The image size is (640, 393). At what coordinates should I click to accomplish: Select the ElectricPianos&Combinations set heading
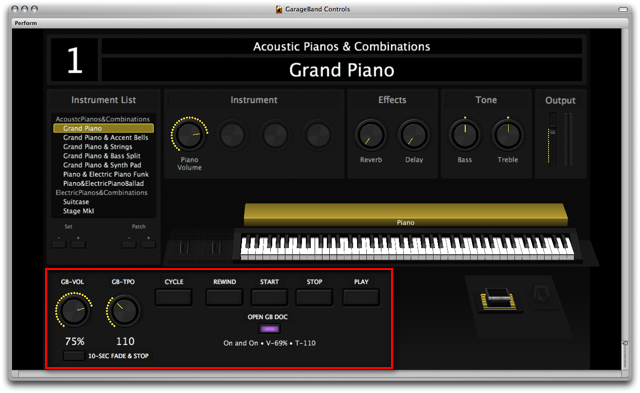[x=102, y=192]
